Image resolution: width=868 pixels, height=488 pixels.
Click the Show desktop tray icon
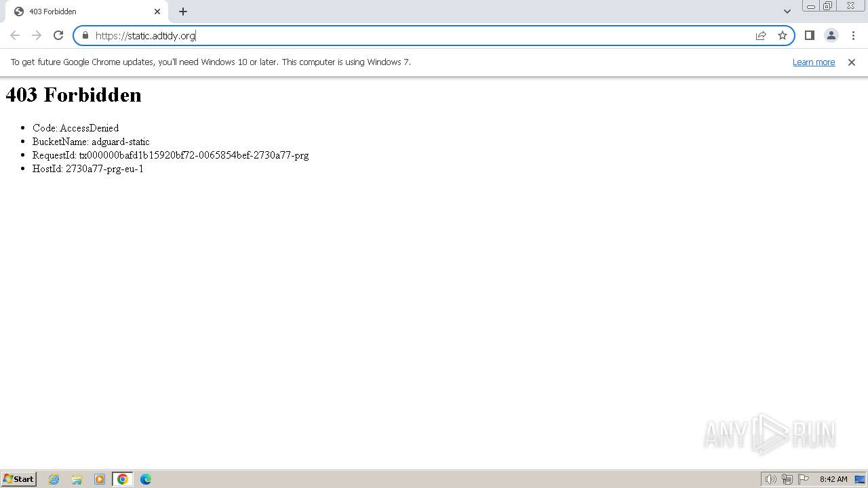860,479
